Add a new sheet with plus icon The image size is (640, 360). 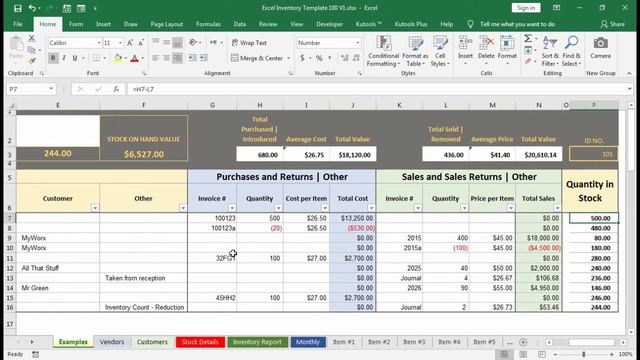(523, 342)
